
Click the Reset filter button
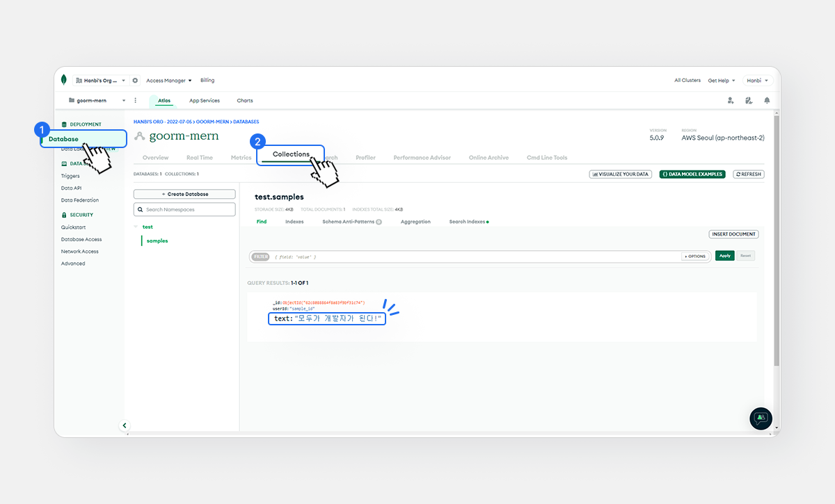[745, 256]
